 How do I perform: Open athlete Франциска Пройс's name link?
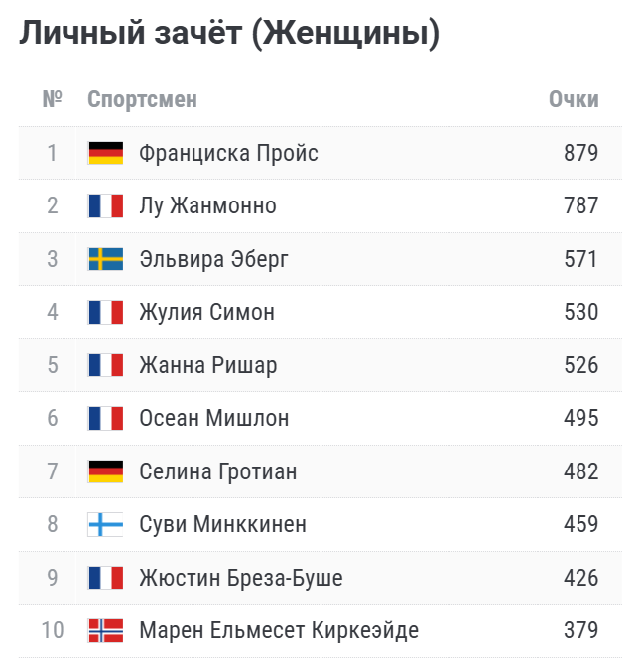(x=228, y=153)
